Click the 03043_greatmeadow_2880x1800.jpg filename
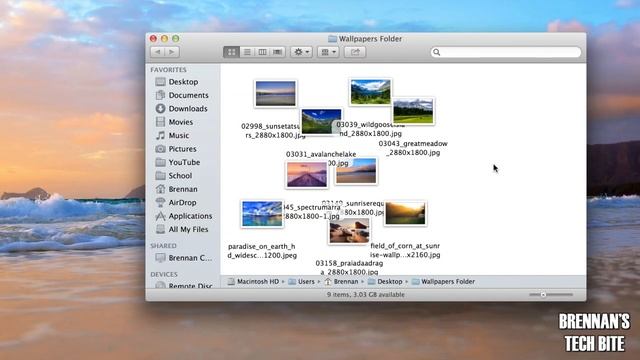This screenshot has height=360, width=640. click(413, 148)
